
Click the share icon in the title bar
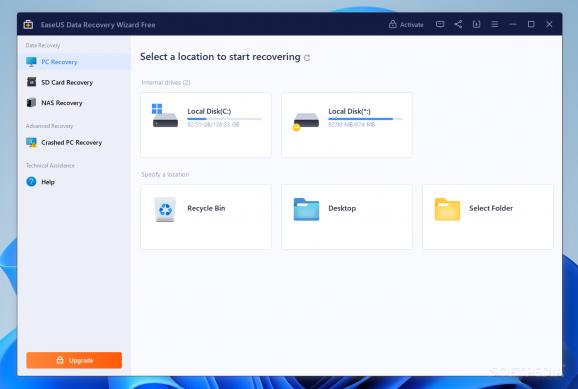(458, 24)
